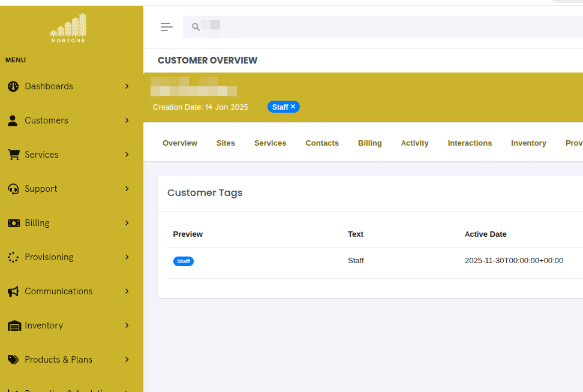
Task: Open the navigation hamburger menu icon
Action: pos(166,26)
